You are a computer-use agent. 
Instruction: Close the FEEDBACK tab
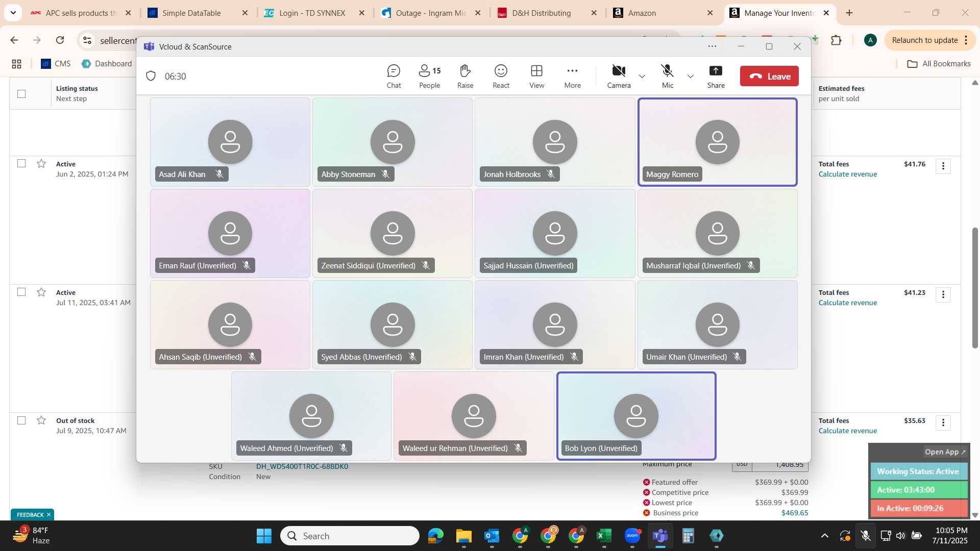pyautogui.click(x=49, y=514)
